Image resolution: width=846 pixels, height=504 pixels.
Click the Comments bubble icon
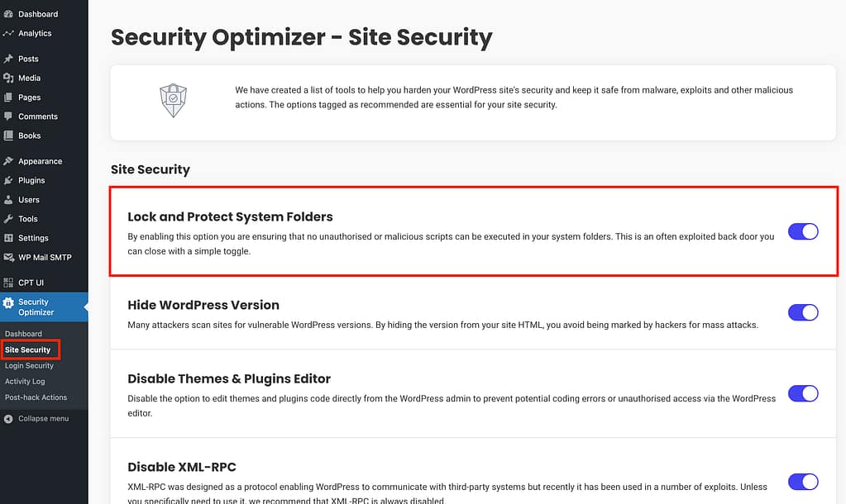pyautogui.click(x=8, y=116)
